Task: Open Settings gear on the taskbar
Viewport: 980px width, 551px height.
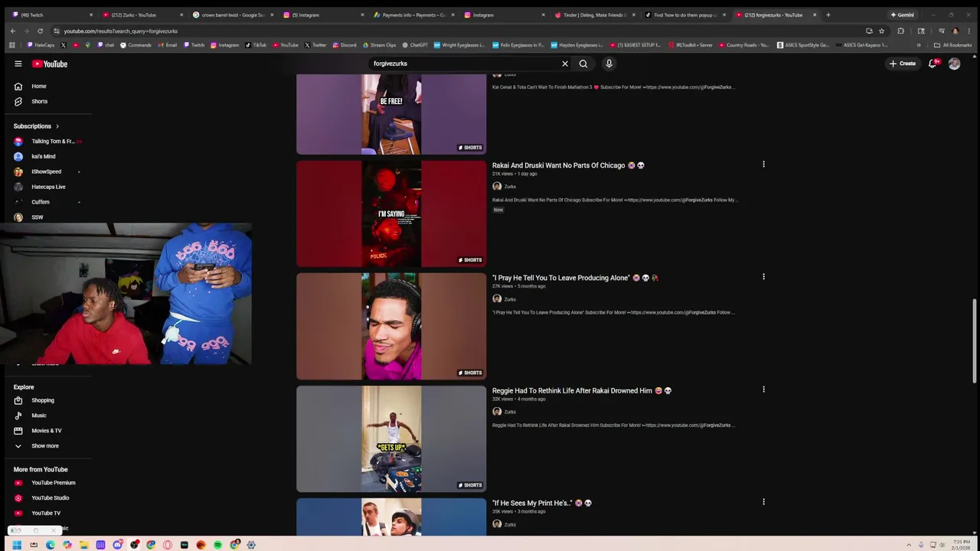Action: coord(251,545)
